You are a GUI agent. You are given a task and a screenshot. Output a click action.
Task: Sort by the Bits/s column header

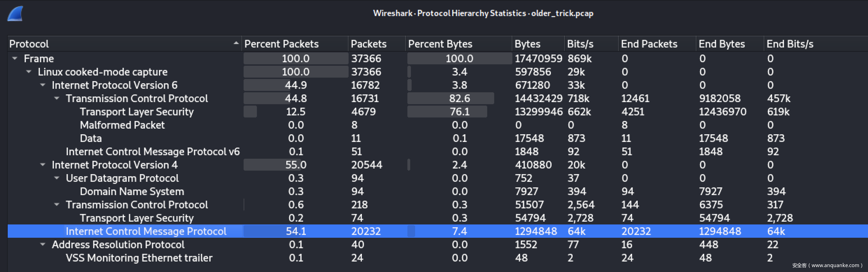[x=580, y=44]
